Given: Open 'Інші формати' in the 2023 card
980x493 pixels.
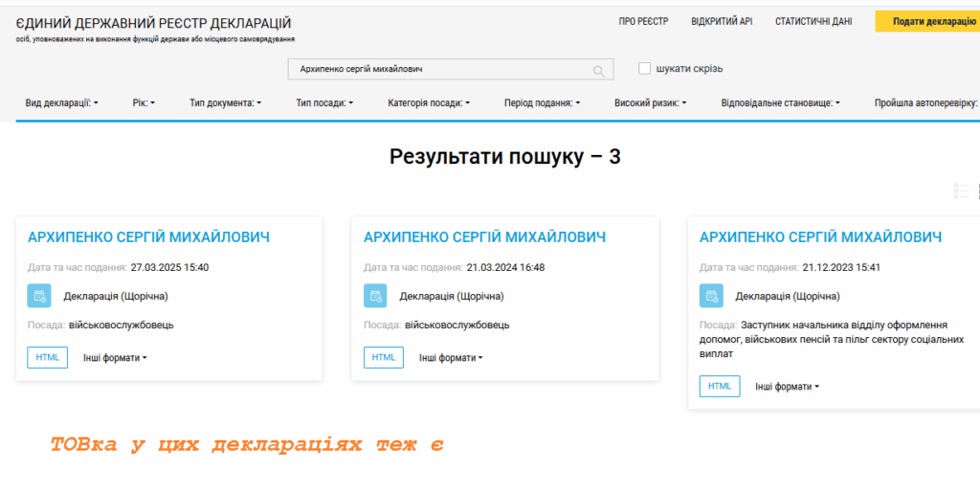Looking at the screenshot, I should 787,387.
